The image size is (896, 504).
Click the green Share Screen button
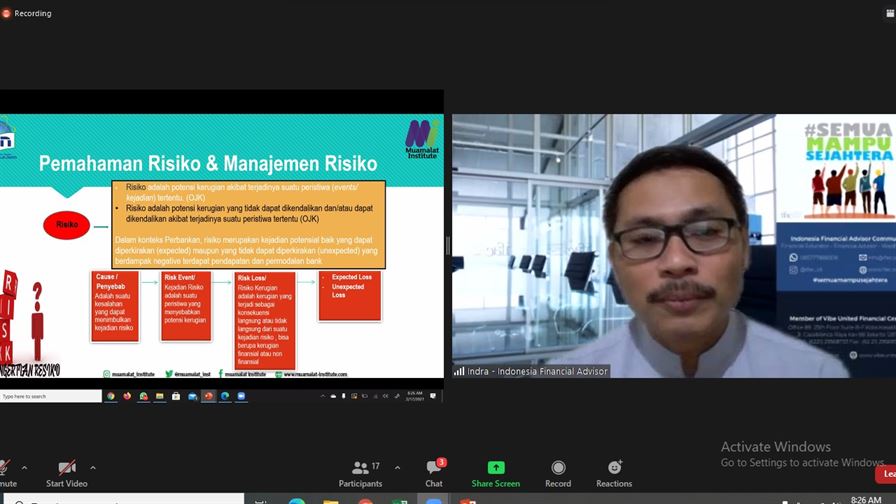(495, 472)
